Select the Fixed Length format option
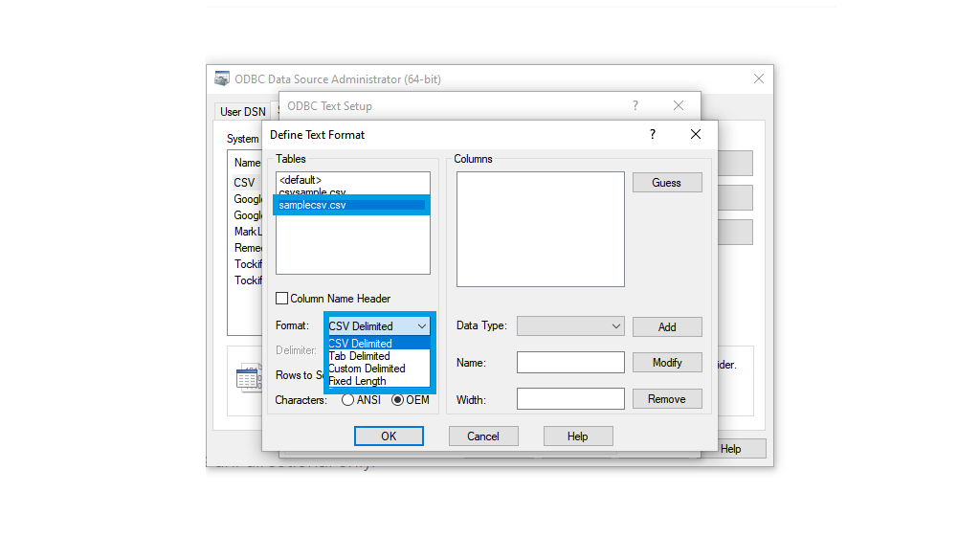 coord(357,381)
